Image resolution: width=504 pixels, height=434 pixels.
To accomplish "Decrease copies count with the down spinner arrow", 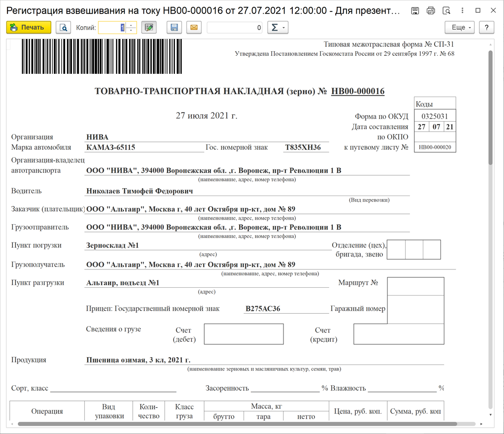I will tap(131, 31).
